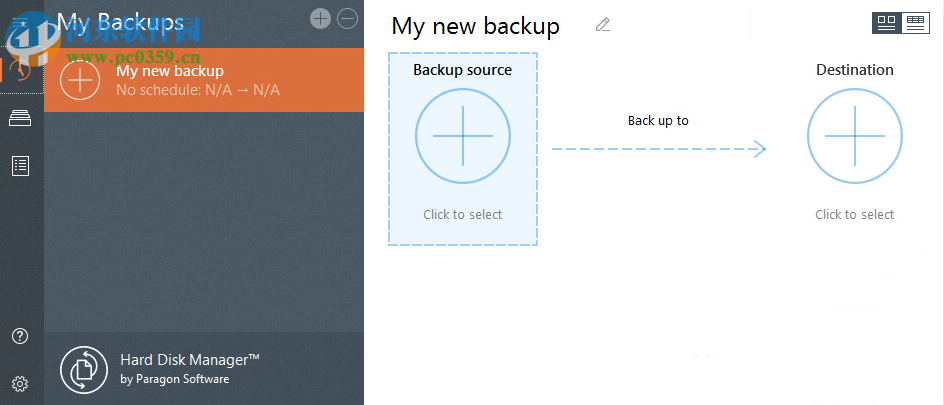The width and height of the screenshot is (944, 405).
Task: Open the Help question mark icon
Action: point(20,336)
